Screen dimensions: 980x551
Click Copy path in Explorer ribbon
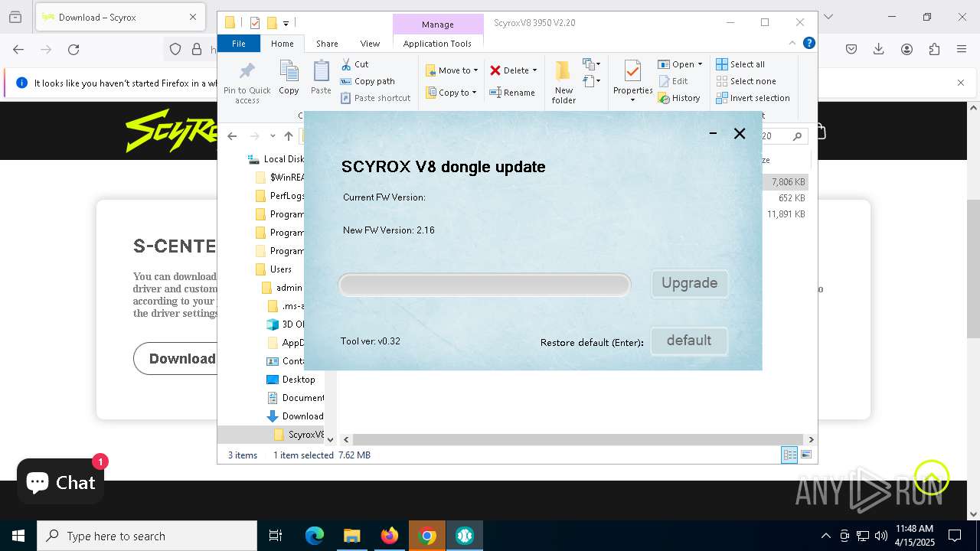[x=367, y=81]
